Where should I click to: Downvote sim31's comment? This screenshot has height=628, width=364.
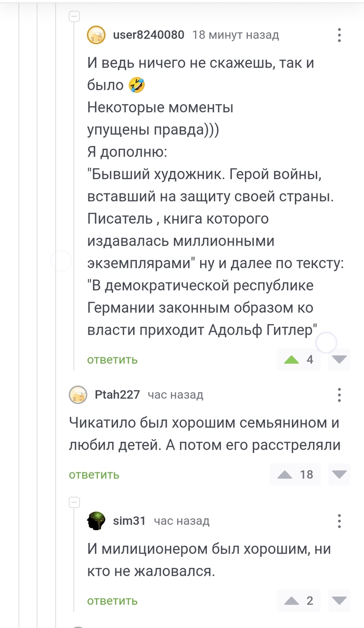click(x=340, y=601)
